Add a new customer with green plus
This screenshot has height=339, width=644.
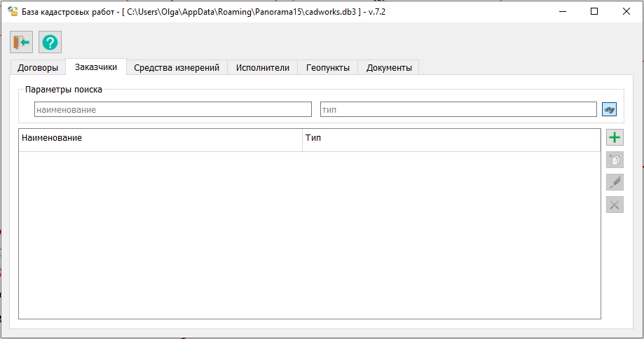[x=615, y=138]
